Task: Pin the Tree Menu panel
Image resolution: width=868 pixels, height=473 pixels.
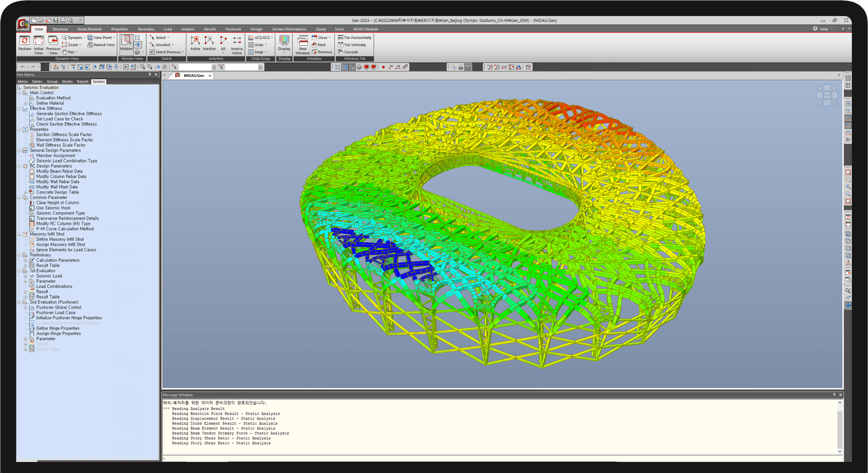Action: tap(150, 75)
